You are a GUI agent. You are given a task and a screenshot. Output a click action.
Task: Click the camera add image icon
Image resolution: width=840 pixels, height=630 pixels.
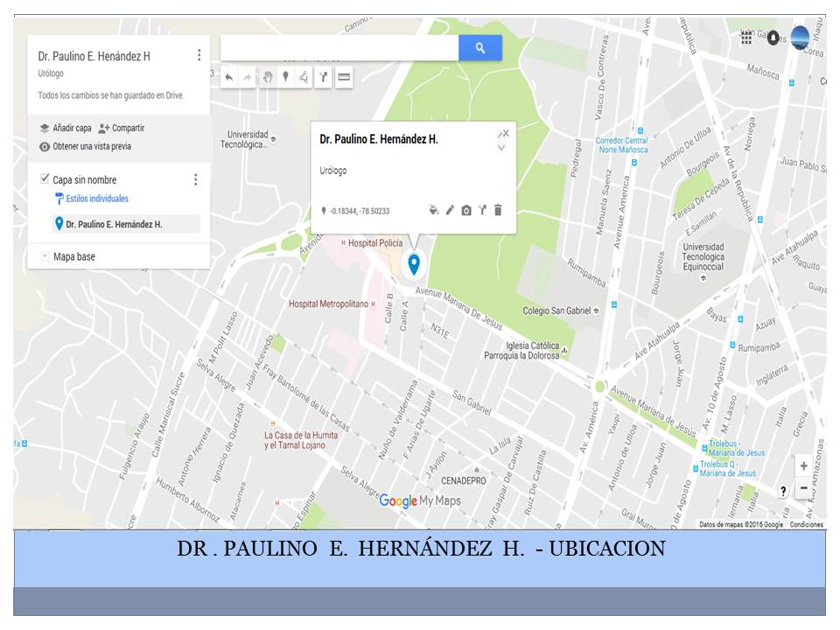[466, 210]
